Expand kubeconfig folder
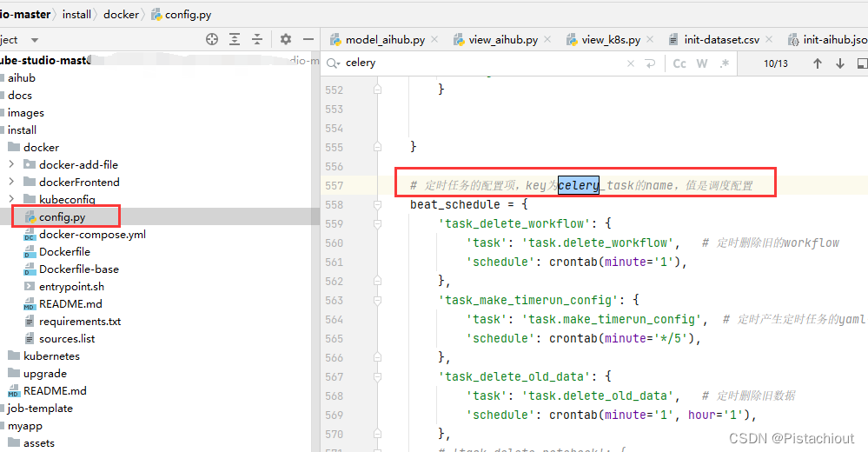 (x=11, y=199)
